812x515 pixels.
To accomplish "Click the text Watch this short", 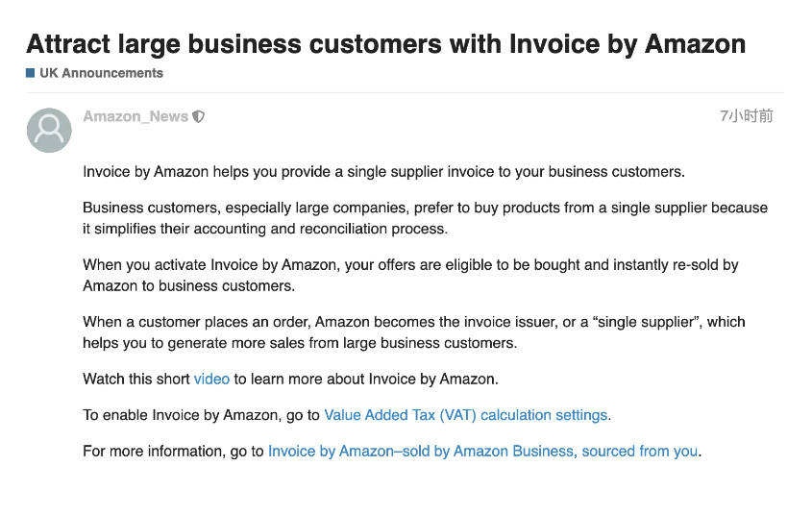I will 136,379.
